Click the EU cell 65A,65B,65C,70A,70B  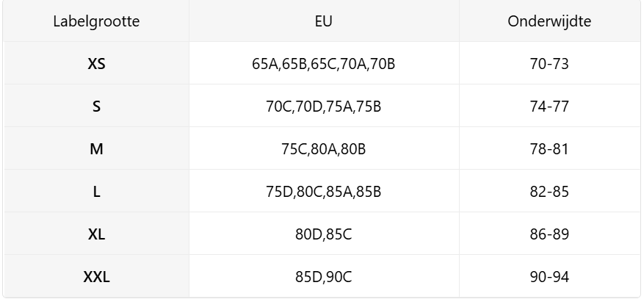(324, 64)
